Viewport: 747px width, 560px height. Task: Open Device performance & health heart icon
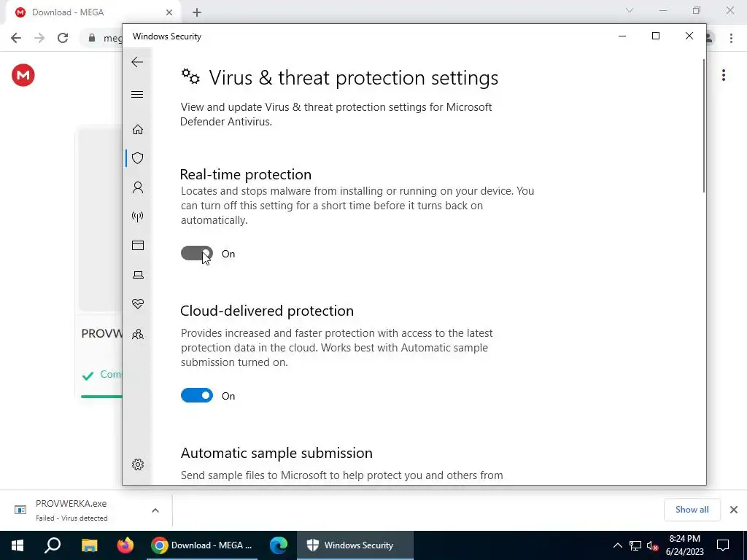[138, 304]
